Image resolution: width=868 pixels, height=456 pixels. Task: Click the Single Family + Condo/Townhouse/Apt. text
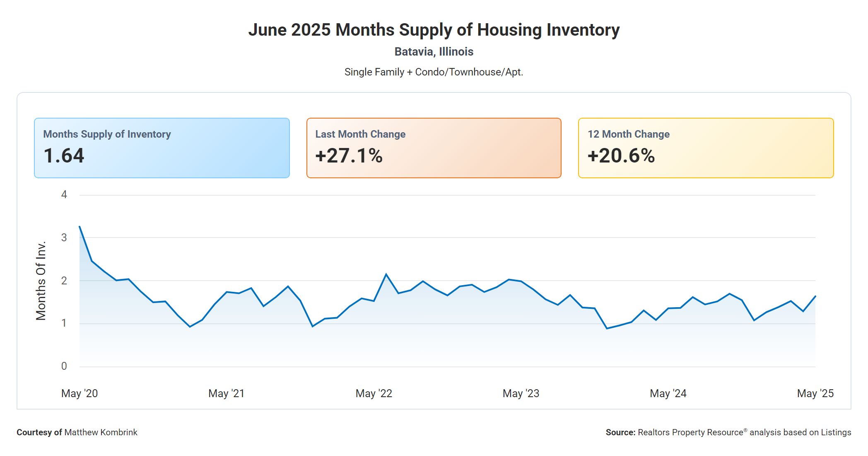point(434,72)
